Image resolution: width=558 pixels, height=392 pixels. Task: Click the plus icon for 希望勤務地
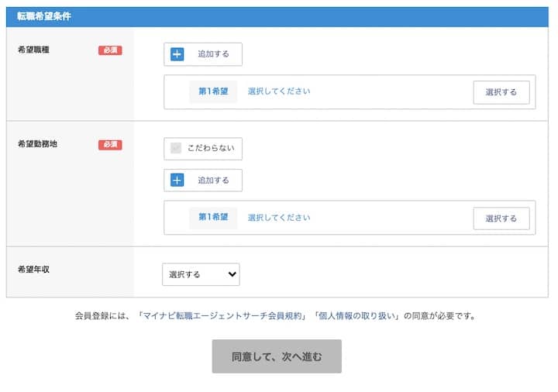177,181
